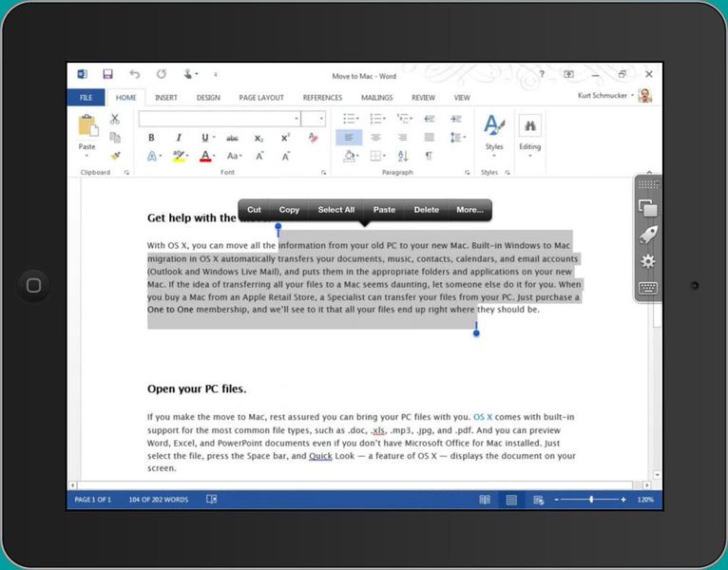Toggle Italic formatting
The width and height of the screenshot is (728, 570).
[x=179, y=138]
